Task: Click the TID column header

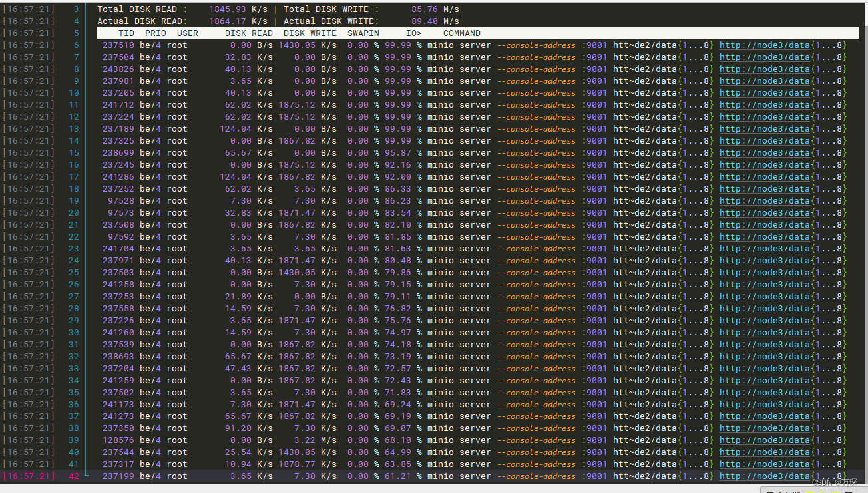Action: click(x=126, y=33)
